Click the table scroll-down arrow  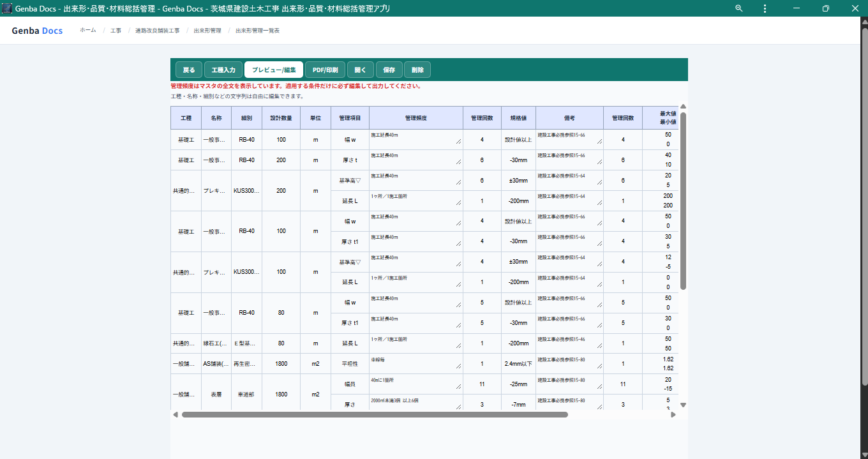pyautogui.click(x=683, y=405)
